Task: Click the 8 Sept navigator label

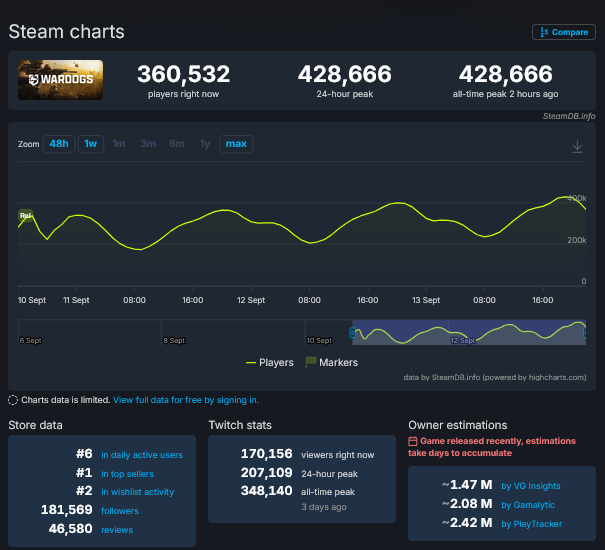Action: (x=174, y=341)
